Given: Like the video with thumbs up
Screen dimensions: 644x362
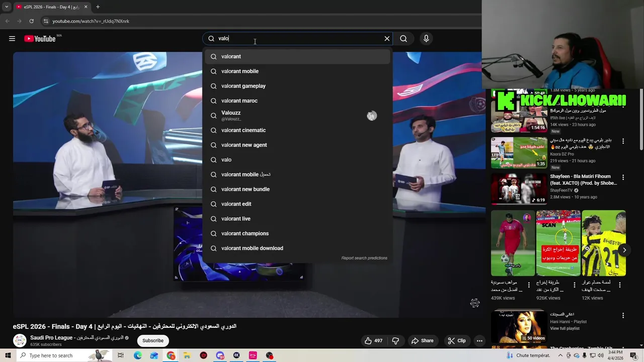Looking at the screenshot, I should [374, 341].
